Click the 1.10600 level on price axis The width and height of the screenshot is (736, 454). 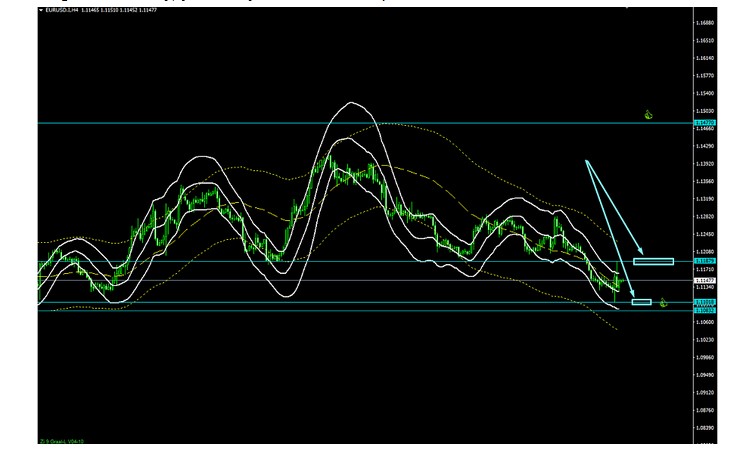click(706, 322)
